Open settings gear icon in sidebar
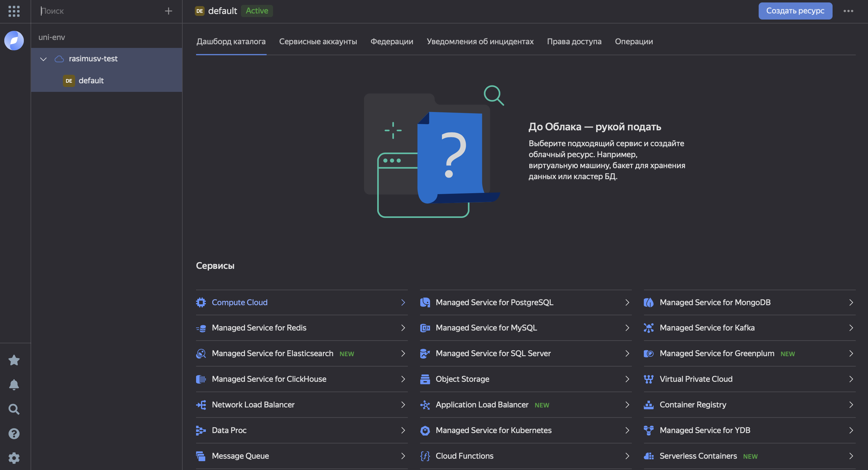The height and width of the screenshot is (470, 868). (x=14, y=458)
